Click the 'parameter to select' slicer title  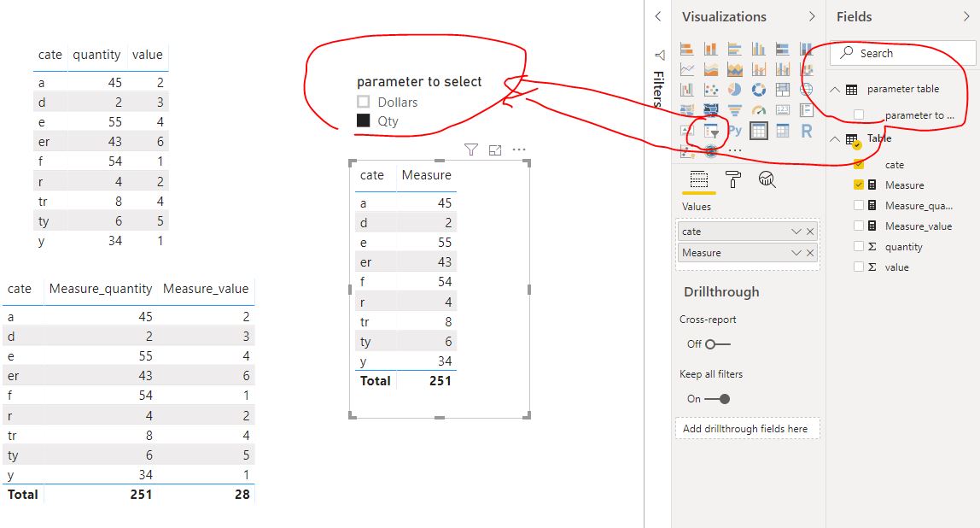tap(419, 81)
